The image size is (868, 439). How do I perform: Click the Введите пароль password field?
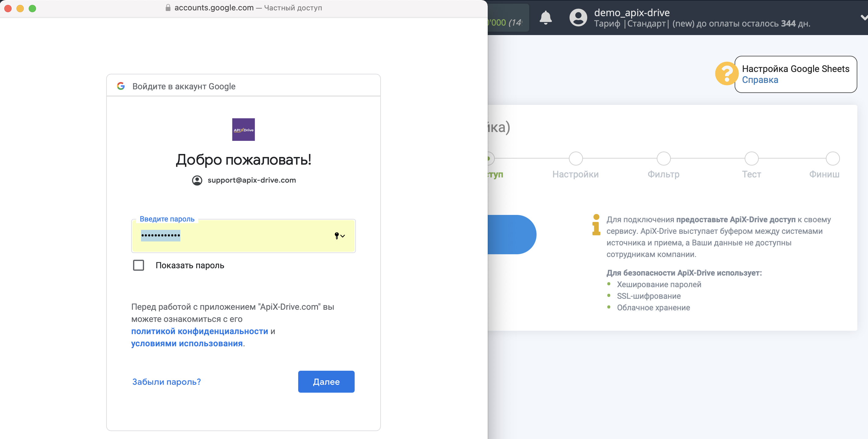pyautogui.click(x=243, y=236)
